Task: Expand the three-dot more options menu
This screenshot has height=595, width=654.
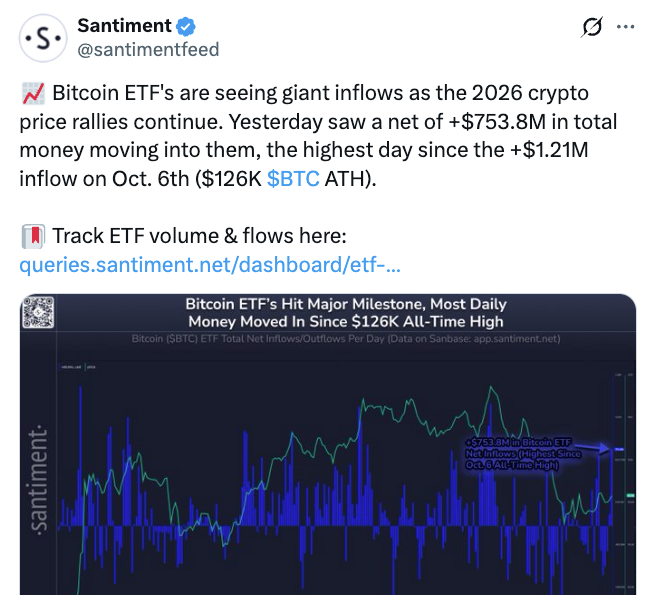Action: pos(625,27)
